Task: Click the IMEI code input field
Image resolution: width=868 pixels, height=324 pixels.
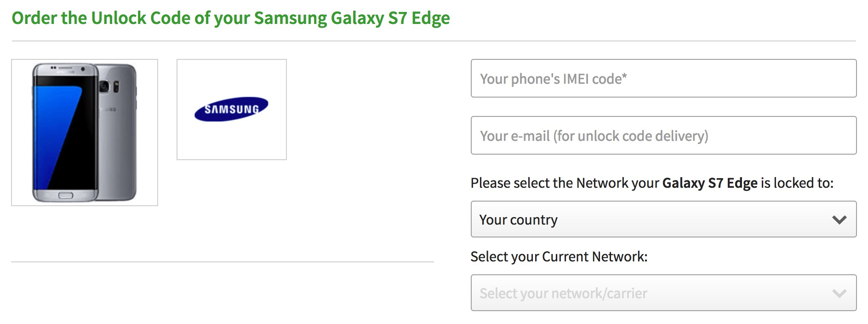Action: [663, 79]
